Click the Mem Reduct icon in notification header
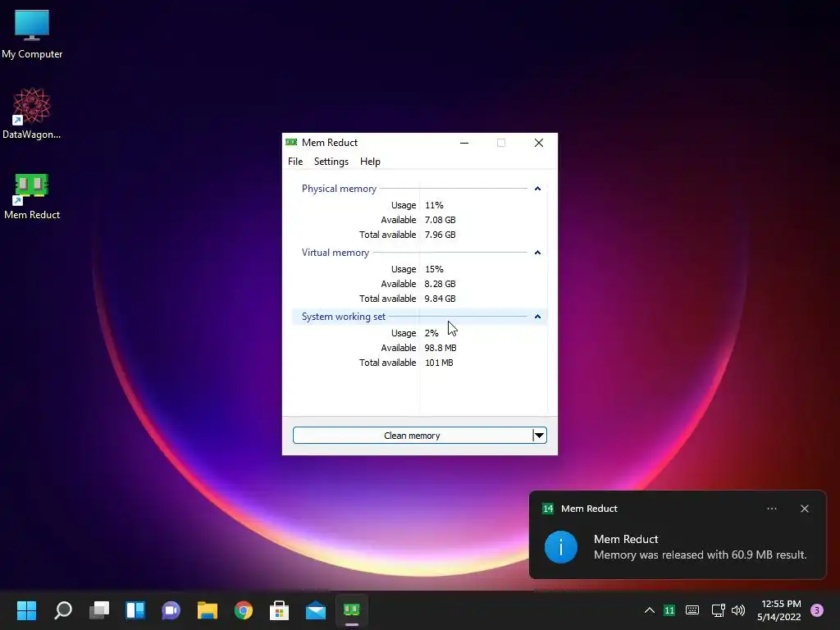The width and height of the screenshot is (840, 630). (x=547, y=509)
